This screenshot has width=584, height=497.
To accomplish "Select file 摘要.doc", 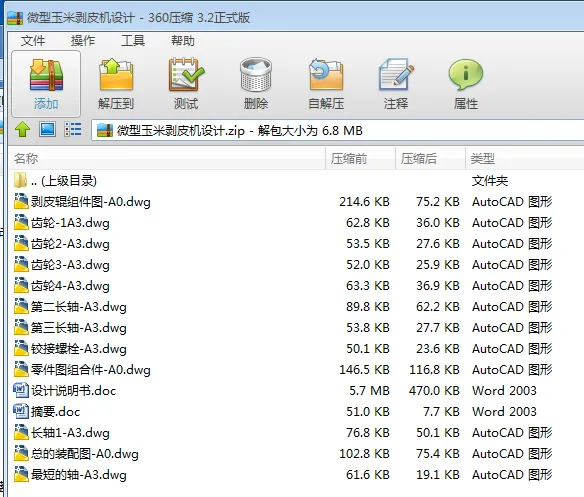I will [x=296, y=412].
